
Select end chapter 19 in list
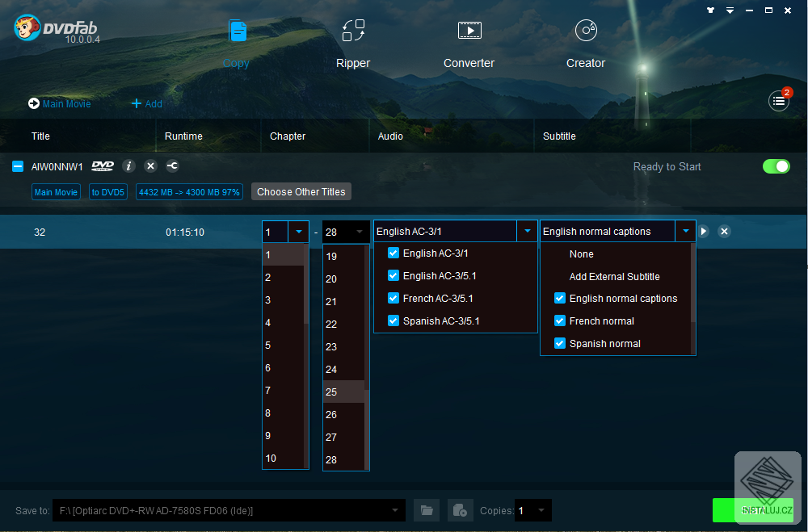(x=343, y=256)
